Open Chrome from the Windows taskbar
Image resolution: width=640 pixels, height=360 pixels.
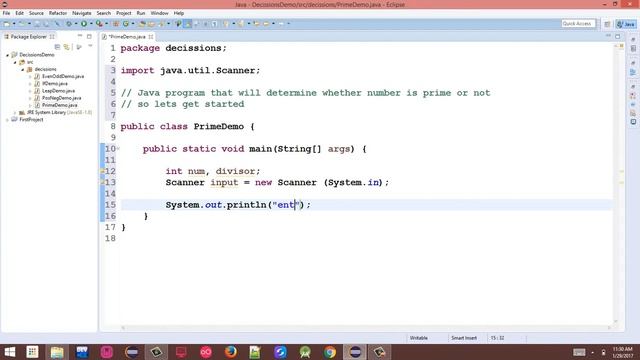coord(330,352)
